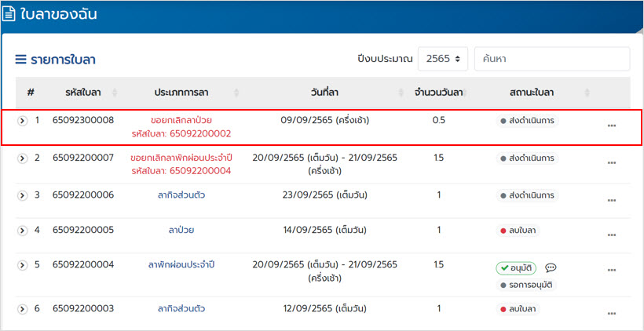Screen dimensions: 644x331
Task: Sort by วันที่ลา column header
Action: (x=324, y=93)
